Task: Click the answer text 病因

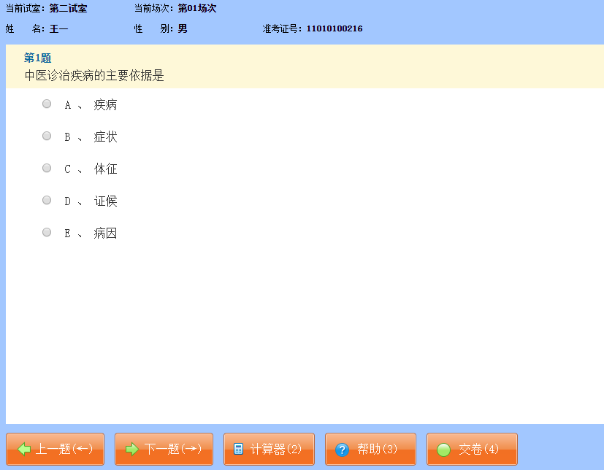Action: [105, 233]
